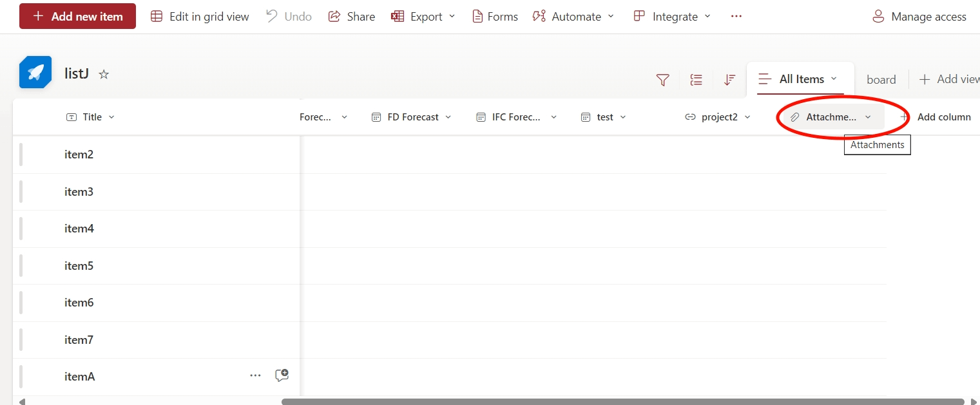The height and width of the screenshot is (405, 980).
Task: Open the Title column header menu
Action: point(91,117)
